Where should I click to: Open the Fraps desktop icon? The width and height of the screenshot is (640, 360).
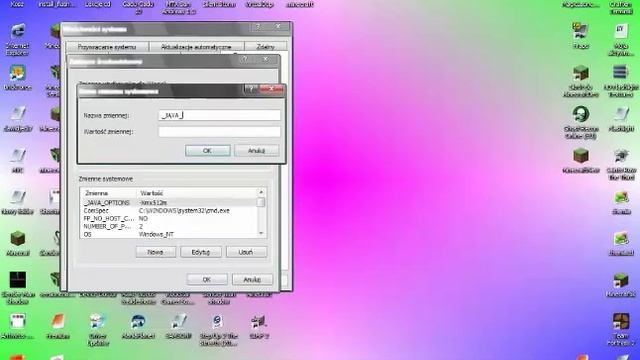tap(580, 32)
